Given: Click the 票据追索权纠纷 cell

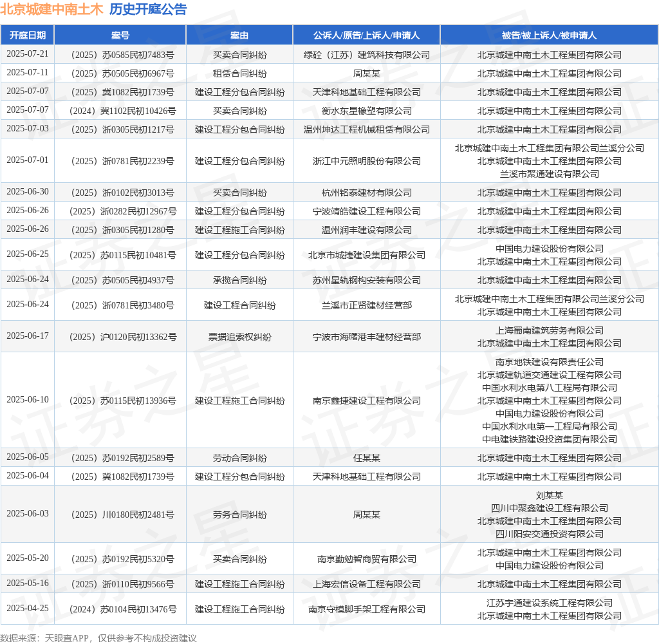Looking at the screenshot, I should [x=239, y=337].
